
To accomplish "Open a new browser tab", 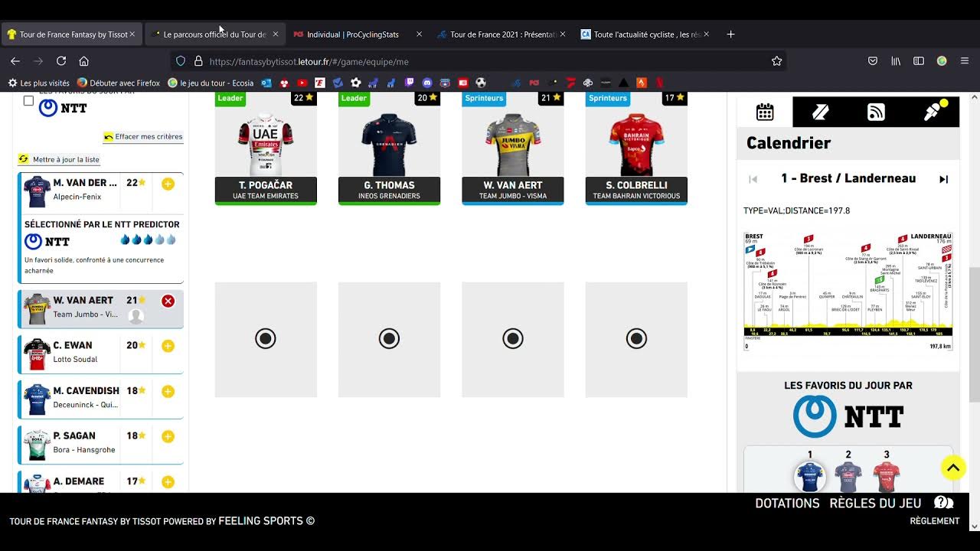I will (730, 34).
